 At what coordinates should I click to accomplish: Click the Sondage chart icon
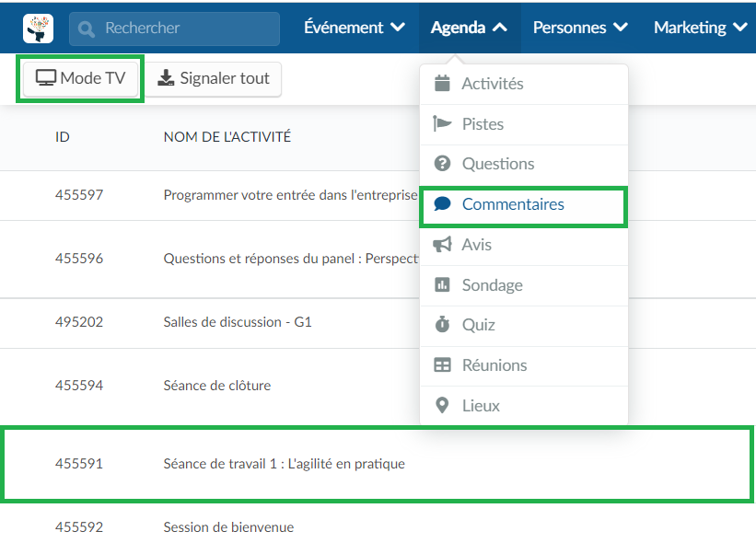pos(442,284)
